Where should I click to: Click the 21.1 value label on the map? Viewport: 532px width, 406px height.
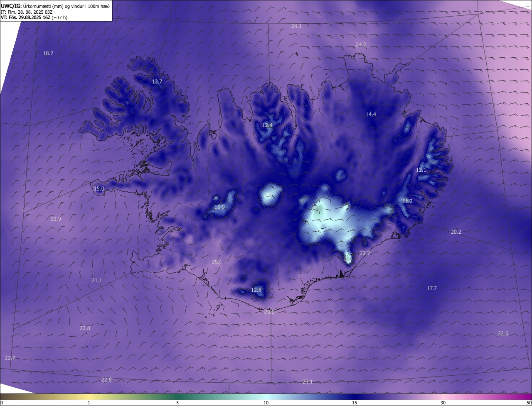pos(97,281)
